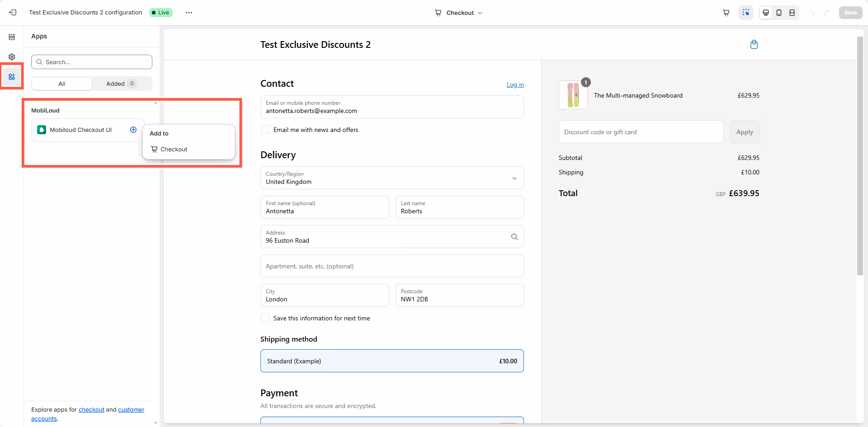This screenshot has height=427, width=868.
Task: Click the plus icon beside Mobiloud Checkout UI
Action: [133, 130]
